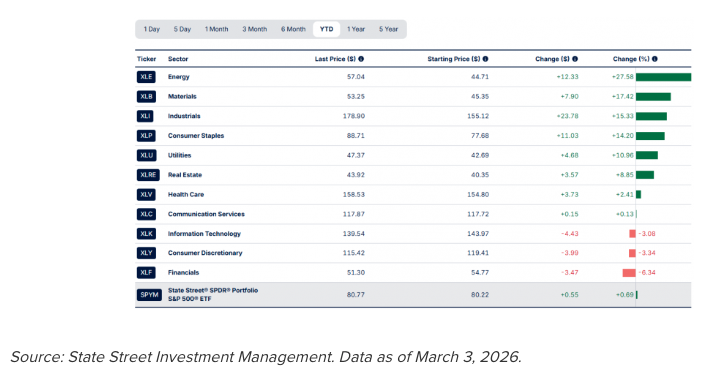Select the XLY ticker badge
Viewport: 704px width, 377px height.
tap(146, 253)
